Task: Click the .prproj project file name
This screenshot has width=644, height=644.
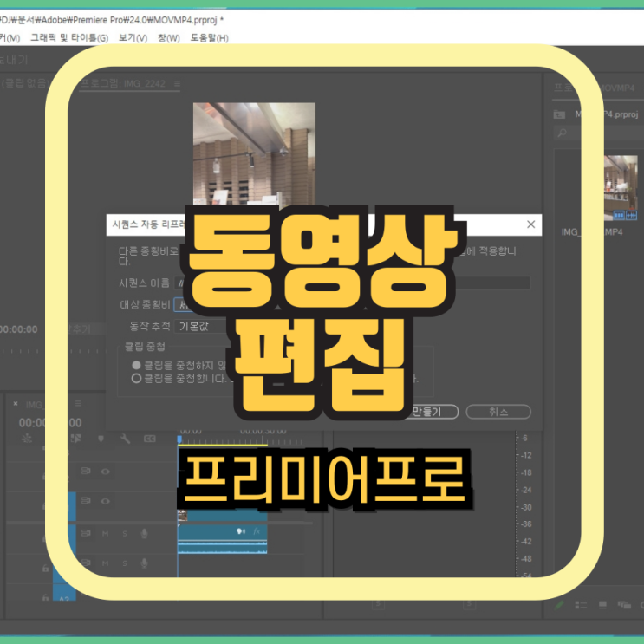Action: (x=607, y=114)
